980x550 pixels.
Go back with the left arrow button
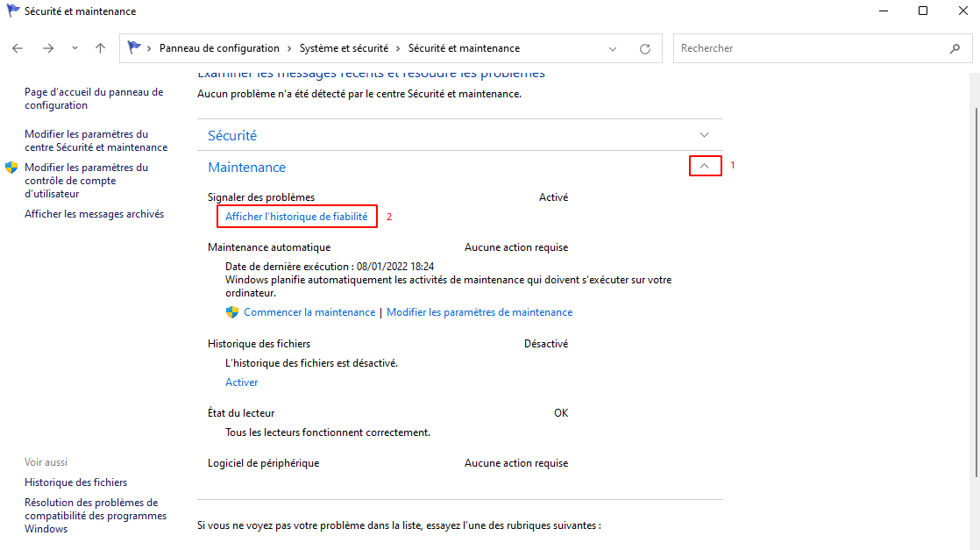18,48
